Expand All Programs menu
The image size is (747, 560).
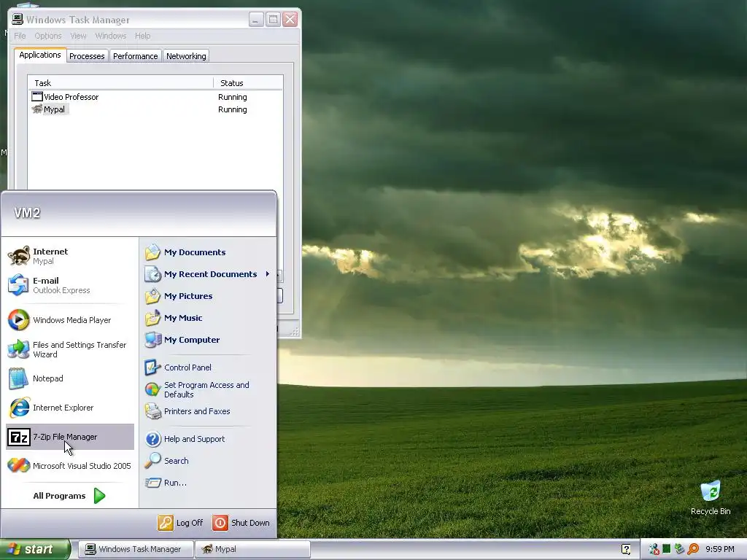(69, 496)
